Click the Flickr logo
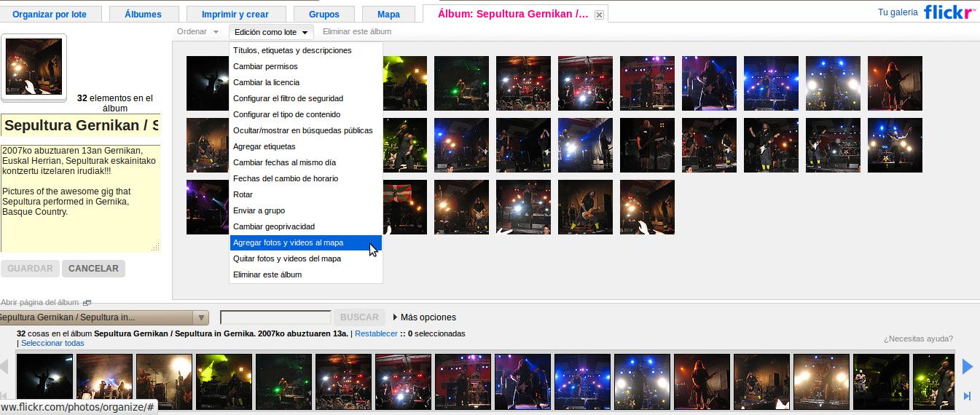 tap(949, 13)
